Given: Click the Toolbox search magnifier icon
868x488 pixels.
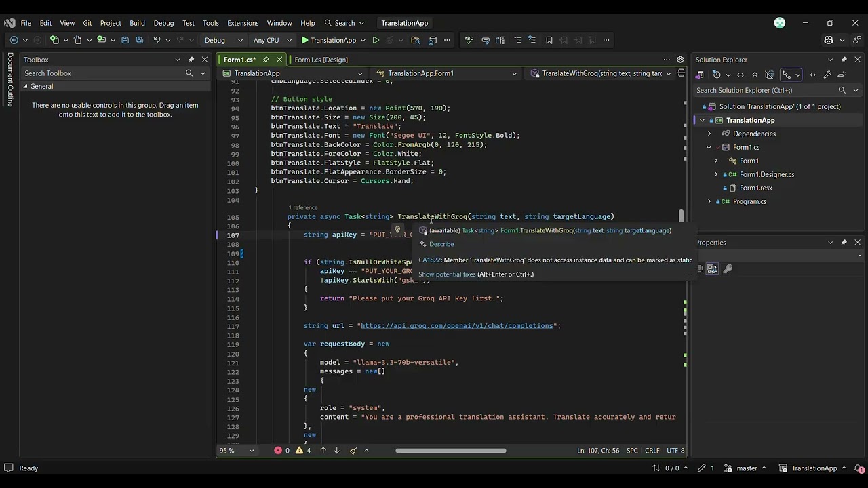Looking at the screenshot, I should pyautogui.click(x=189, y=73).
